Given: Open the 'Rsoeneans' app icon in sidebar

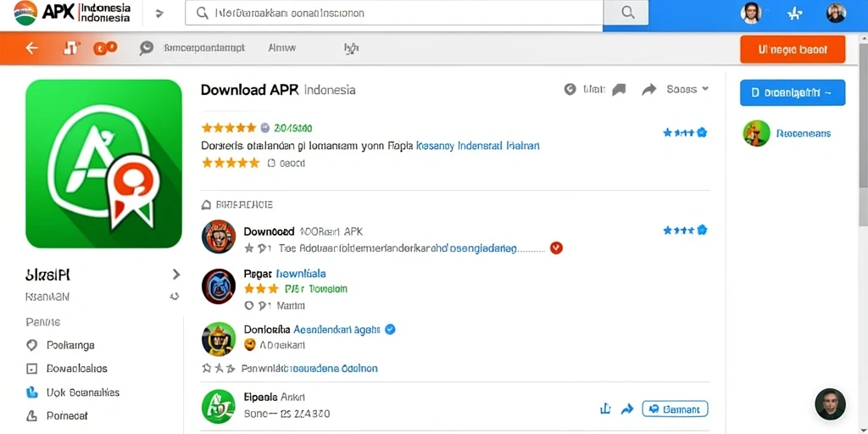Looking at the screenshot, I should point(756,133).
